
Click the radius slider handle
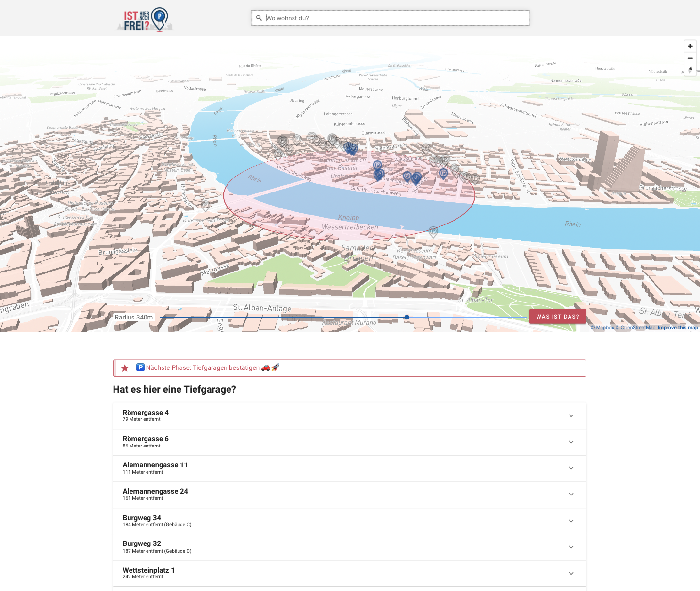click(x=407, y=317)
